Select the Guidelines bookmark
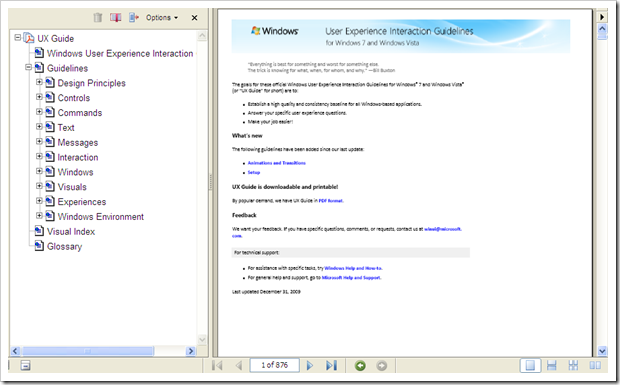The height and width of the screenshot is (385, 620). coord(68,68)
